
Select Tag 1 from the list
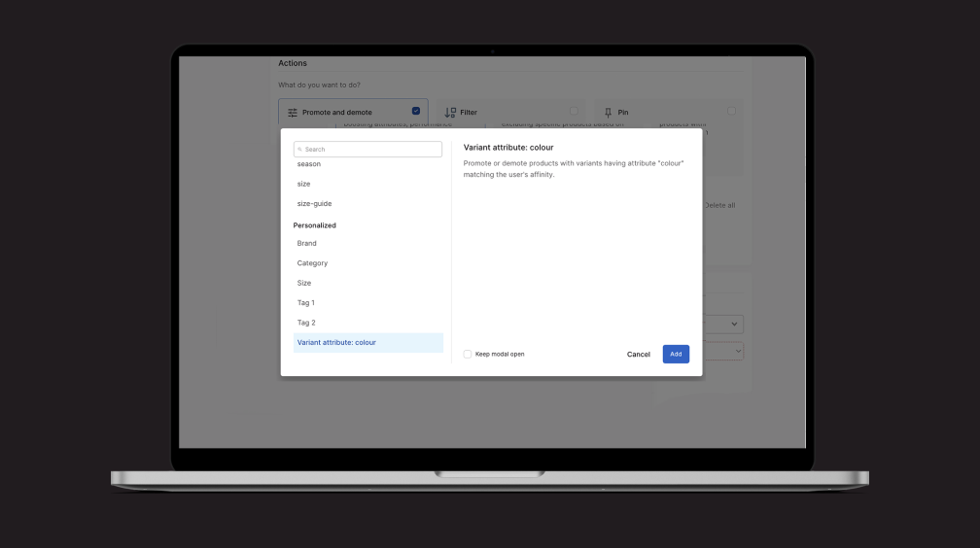click(306, 303)
